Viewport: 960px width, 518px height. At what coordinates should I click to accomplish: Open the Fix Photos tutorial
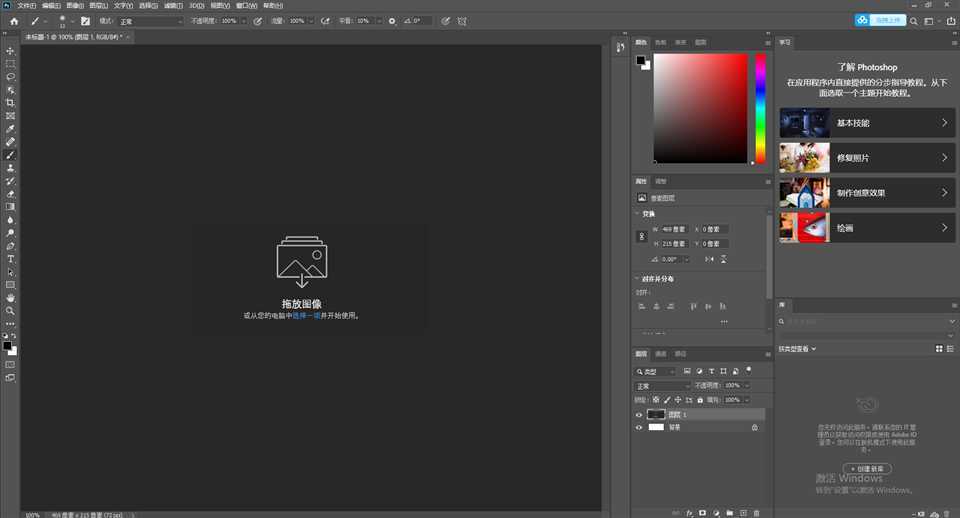[x=867, y=158]
